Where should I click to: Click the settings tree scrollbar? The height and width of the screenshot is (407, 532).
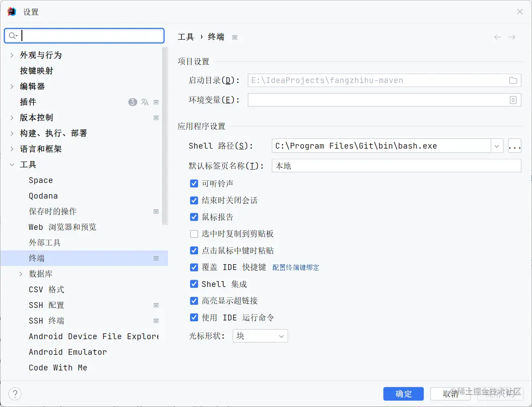coord(165,136)
